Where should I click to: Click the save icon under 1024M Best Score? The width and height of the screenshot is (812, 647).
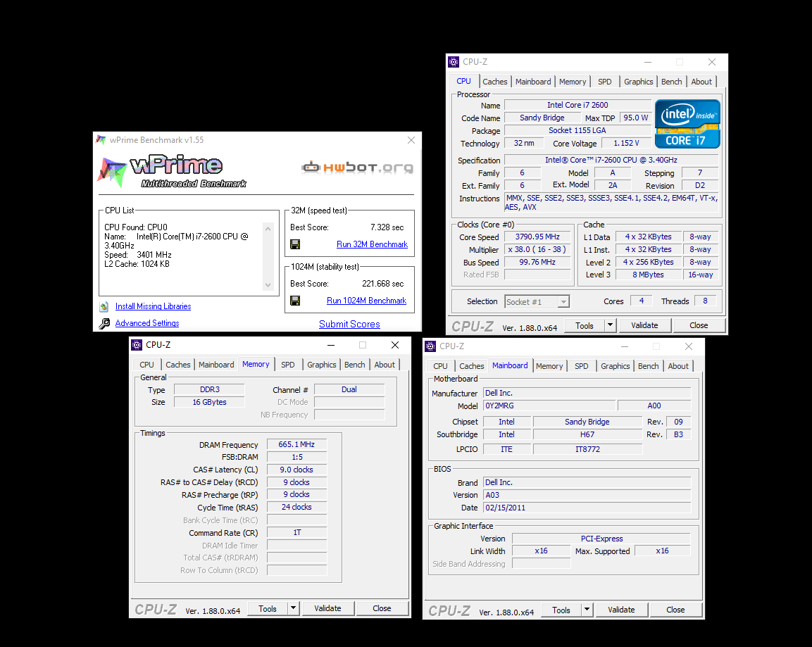tap(295, 301)
